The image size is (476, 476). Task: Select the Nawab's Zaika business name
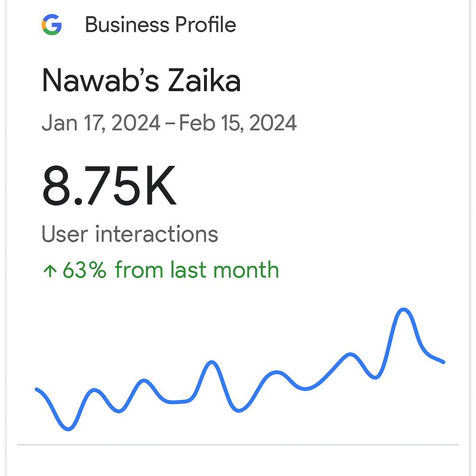[x=141, y=80]
